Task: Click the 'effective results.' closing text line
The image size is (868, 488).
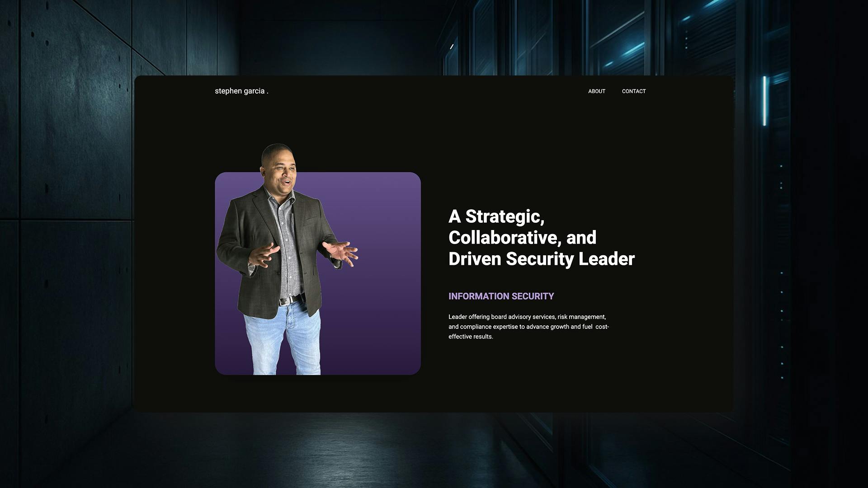Action: (470, 337)
